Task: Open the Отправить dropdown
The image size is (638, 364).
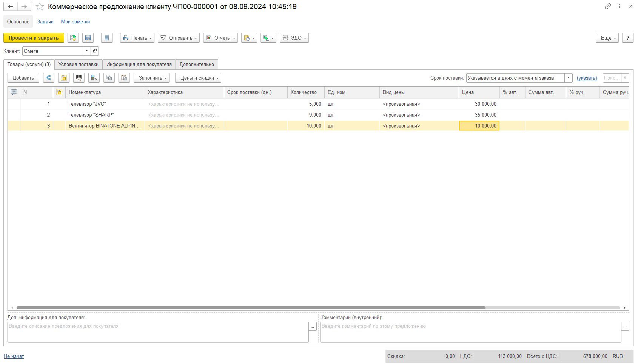Action: [x=179, y=38]
